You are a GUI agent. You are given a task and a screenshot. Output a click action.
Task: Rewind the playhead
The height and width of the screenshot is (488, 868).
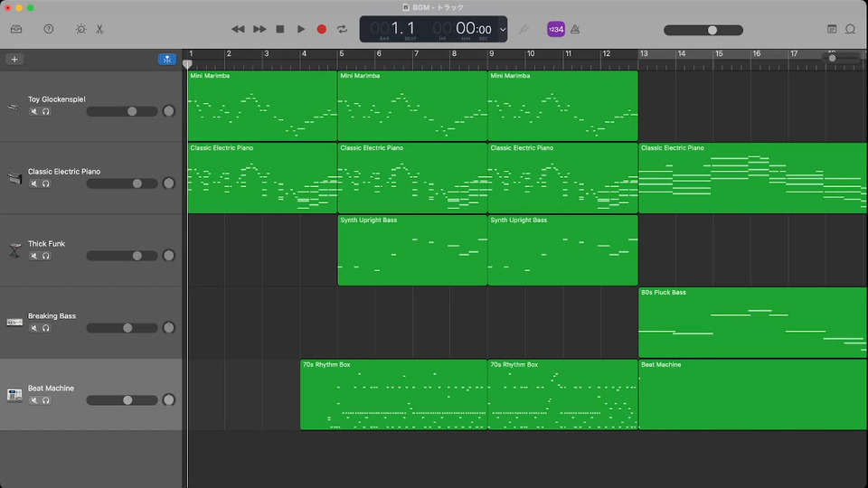click(238, 29)
